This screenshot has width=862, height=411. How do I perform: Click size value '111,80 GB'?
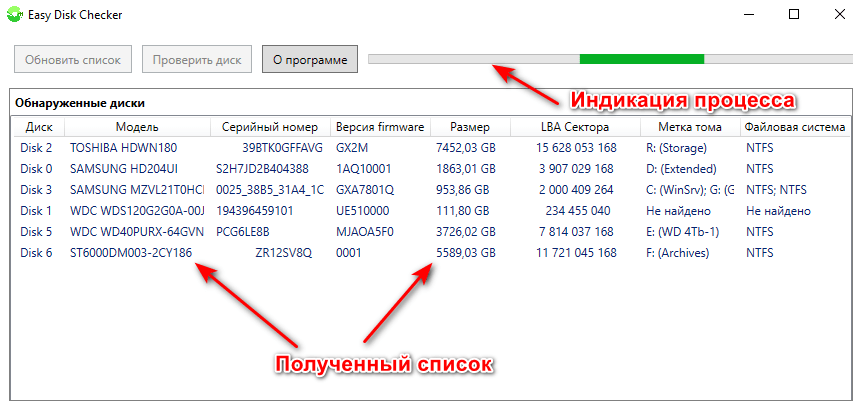click(x=462, y=211)
